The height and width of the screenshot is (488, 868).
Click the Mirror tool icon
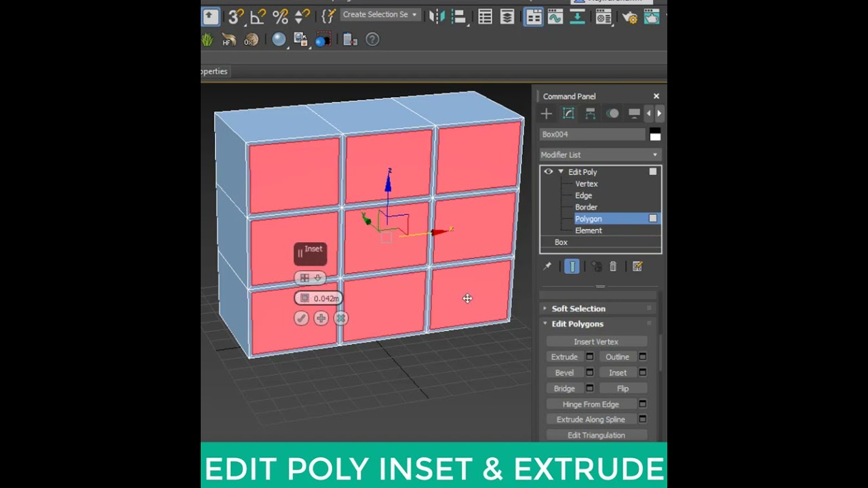click(437, 17)
